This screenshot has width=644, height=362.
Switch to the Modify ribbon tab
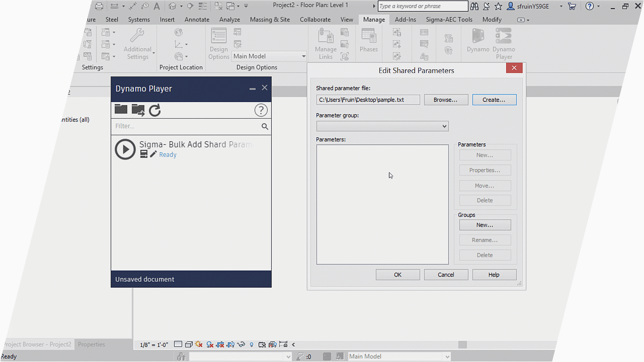(492, 20)
